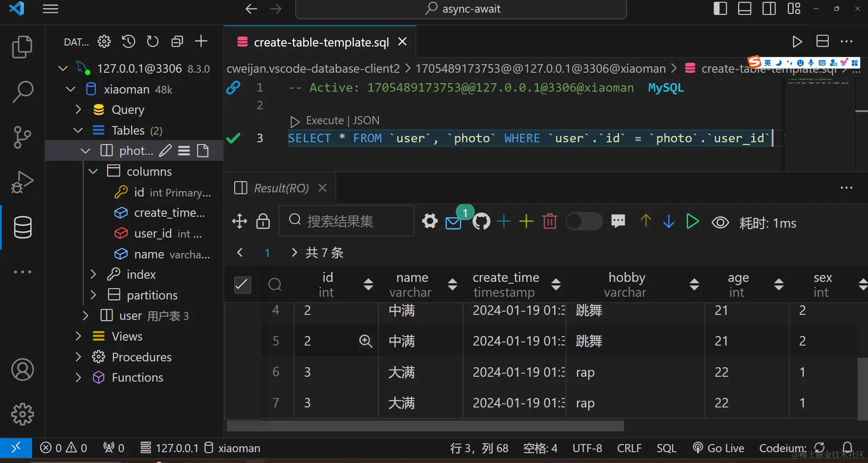Select the Result(RO) tab
The image size is (868, 463).
coord(281,188)
